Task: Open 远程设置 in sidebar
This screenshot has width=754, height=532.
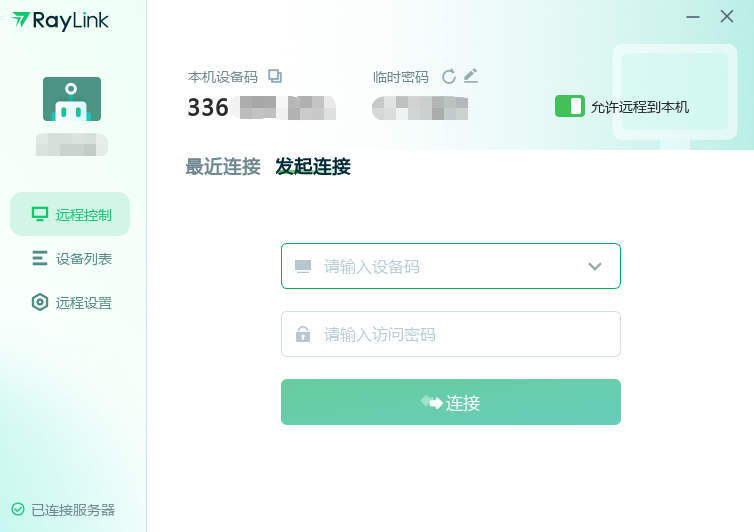Action: click(70, 303)
